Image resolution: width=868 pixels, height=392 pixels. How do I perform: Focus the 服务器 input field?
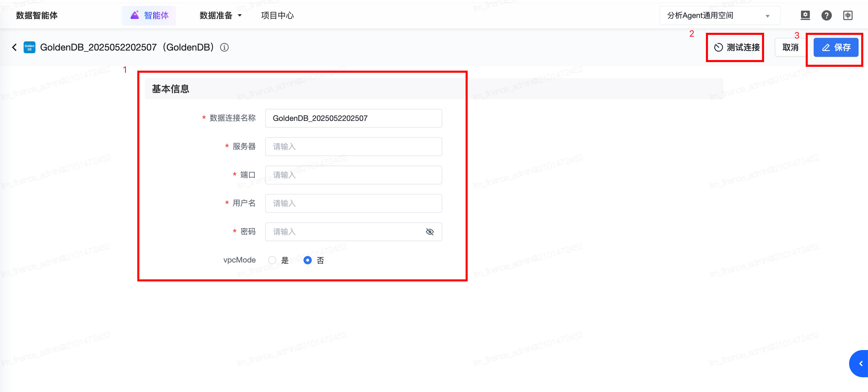pyautogui.click(x=353, y=147)
